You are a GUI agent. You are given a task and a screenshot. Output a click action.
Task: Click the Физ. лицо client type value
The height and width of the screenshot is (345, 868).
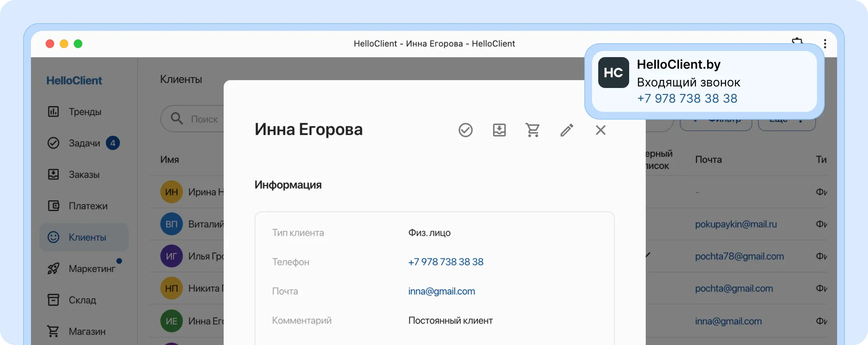click(x=429, y=233)
